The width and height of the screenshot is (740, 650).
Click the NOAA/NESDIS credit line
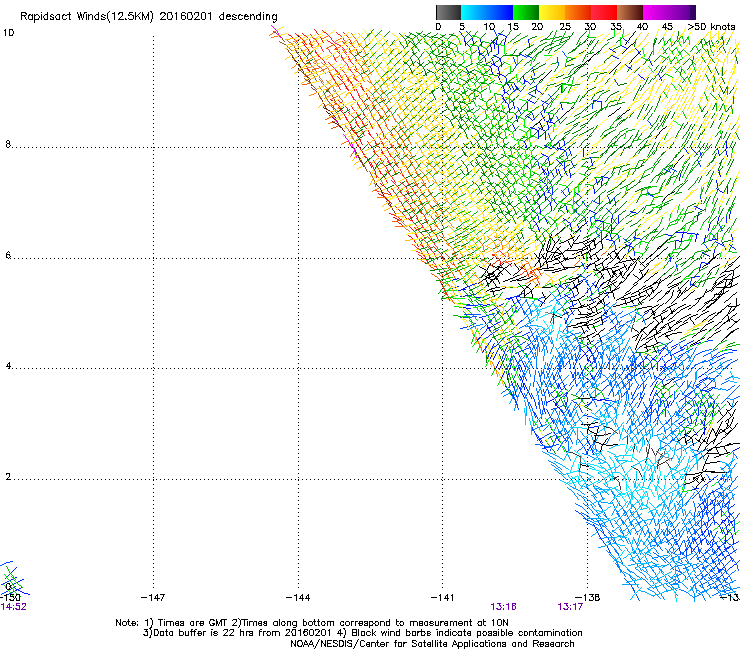(432, 644)
